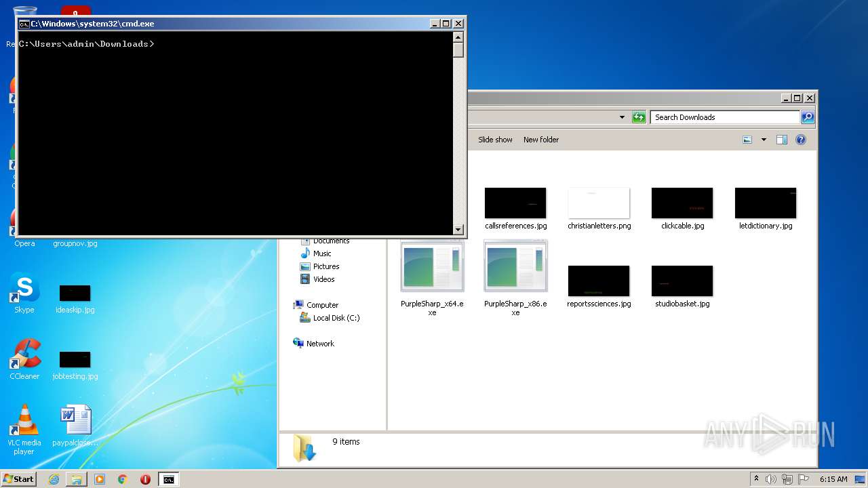The width and height of the screenshot is (868, 488).
Task: Click cmd window scroll down arrow
Action: (458, 230)
